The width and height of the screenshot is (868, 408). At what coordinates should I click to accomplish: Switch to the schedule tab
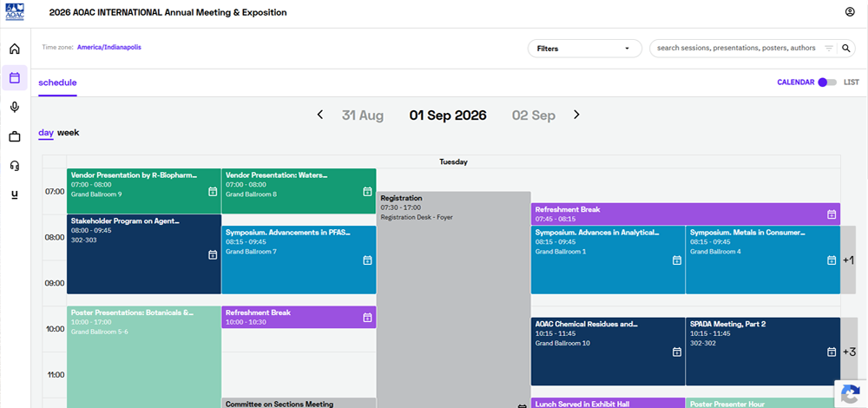pos(57,83)
